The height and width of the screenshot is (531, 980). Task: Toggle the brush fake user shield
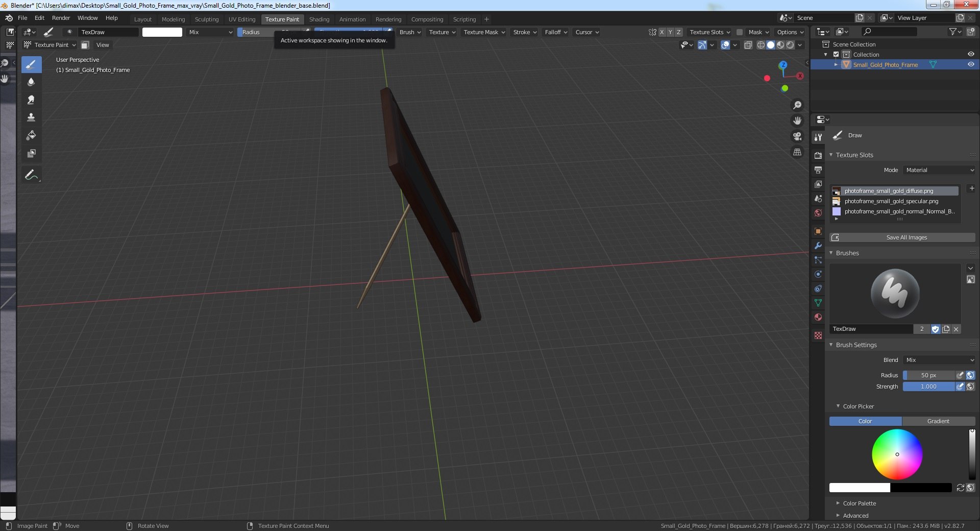coord(935,329)
